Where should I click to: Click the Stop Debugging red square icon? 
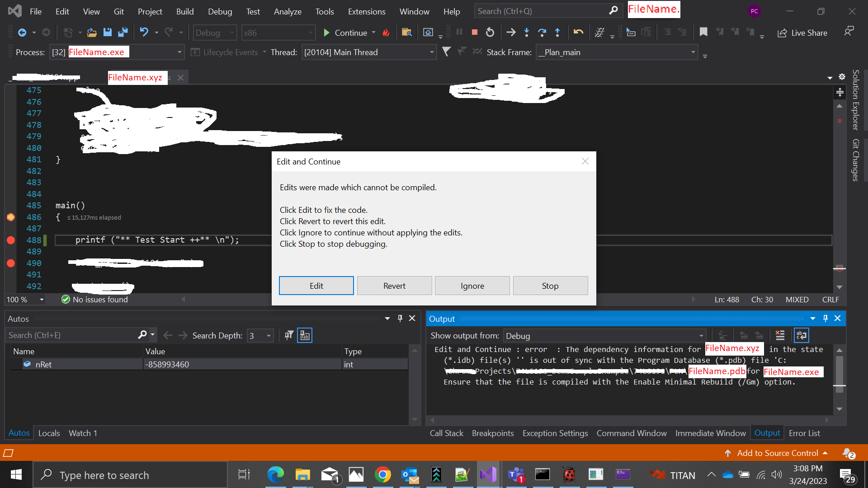tap(474, 33)
